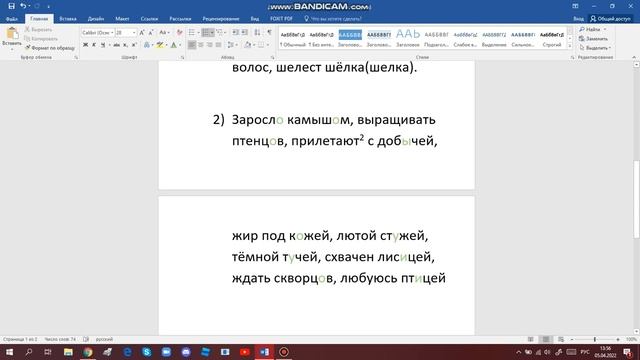The image size is (640, 360).
Task: Collapse the ribbon with the arrow
Action: [634, 58]
